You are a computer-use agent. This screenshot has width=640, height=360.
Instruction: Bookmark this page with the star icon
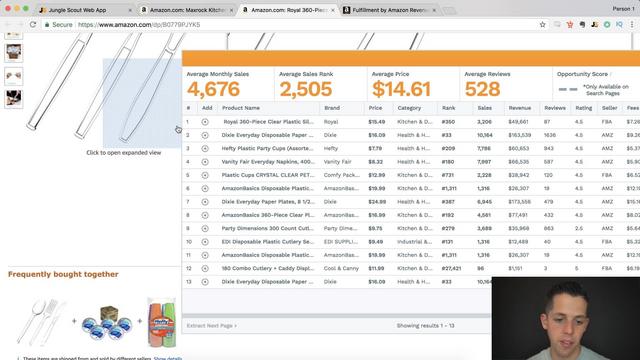[x=542, y=24]
